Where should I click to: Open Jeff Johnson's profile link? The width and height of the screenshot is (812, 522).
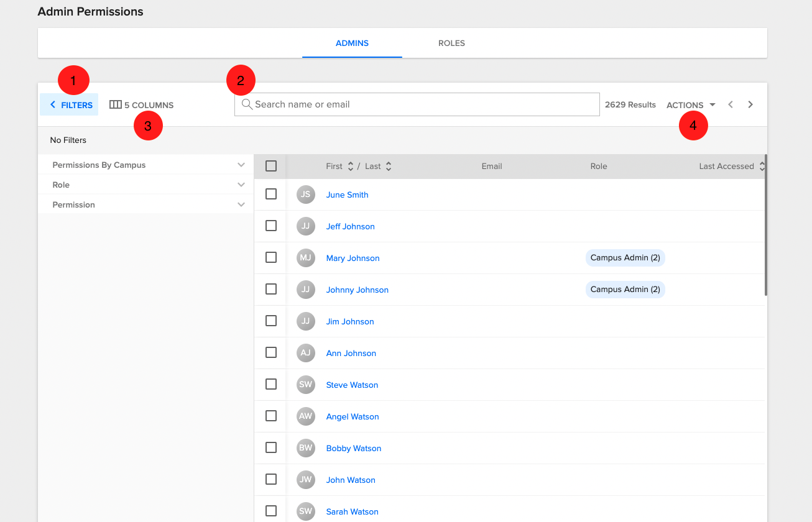[350, 226]
